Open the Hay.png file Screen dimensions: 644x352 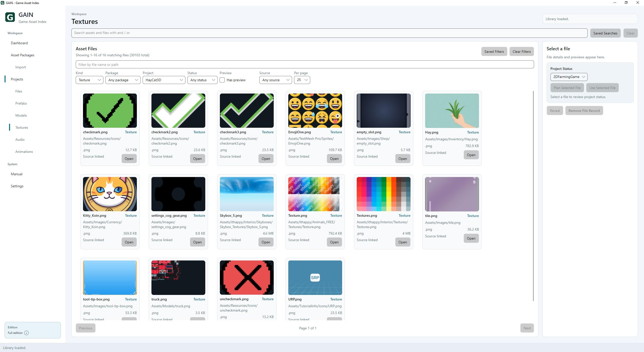click(x=471, y=155)
